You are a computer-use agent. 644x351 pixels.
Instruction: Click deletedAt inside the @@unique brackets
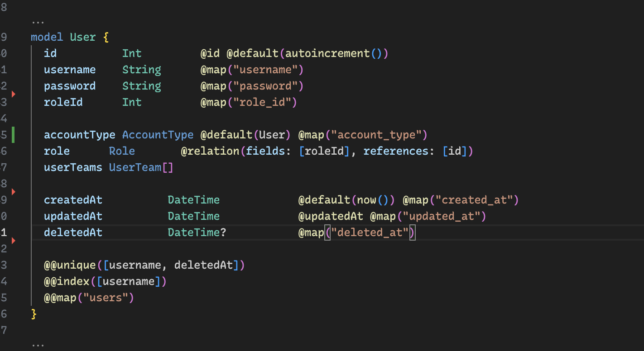pos(204,265)
